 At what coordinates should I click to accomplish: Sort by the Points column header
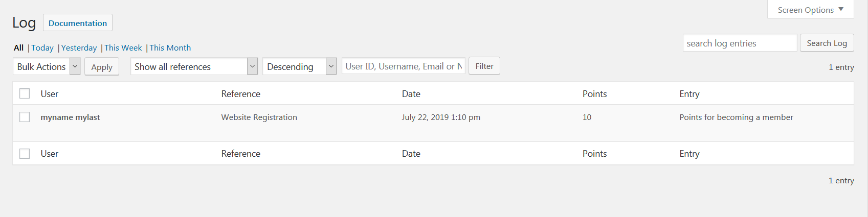(x=594, y=93)
